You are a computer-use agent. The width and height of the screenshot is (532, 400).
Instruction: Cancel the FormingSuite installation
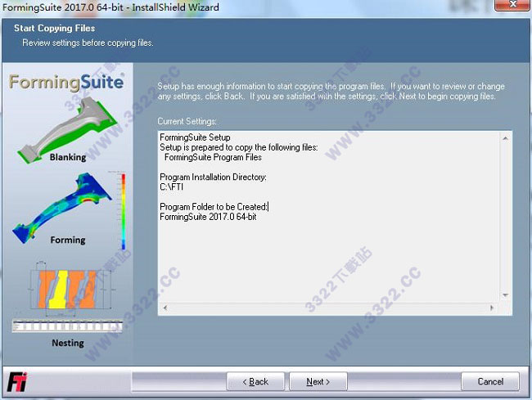[x=490, y=382]
